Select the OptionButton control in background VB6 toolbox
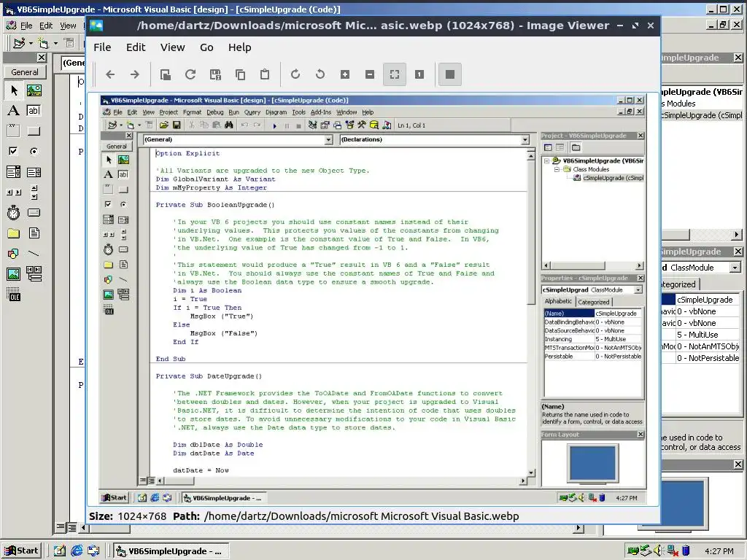This screenshot has height=560, width=747. click(x=34, y=152)
